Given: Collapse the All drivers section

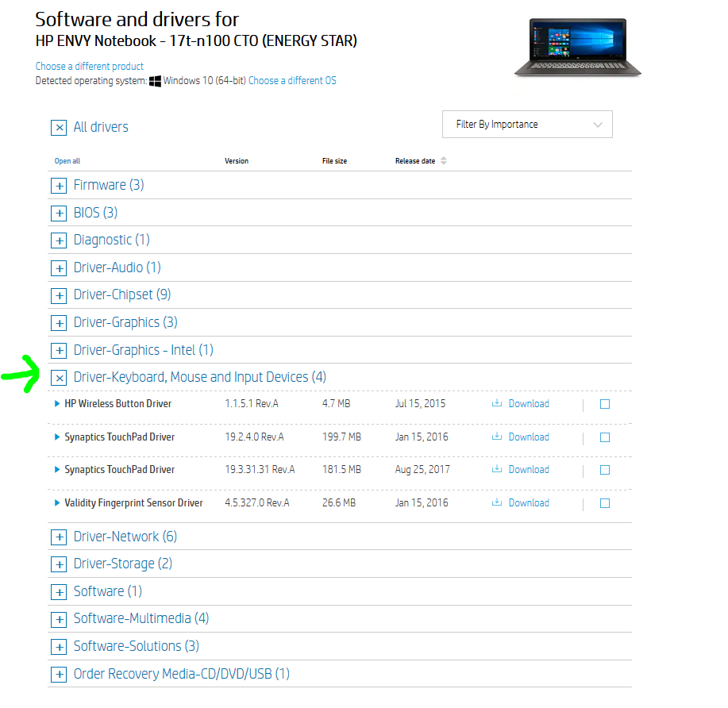Looking at the screenshot, I should [x=59, y=127].
